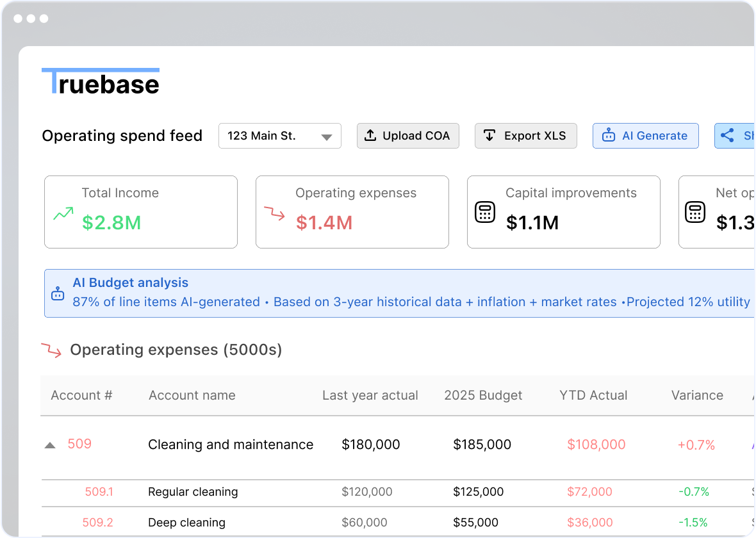Click the download icon in Export XLS
The image size is (756, 538).
coord(489,136)
